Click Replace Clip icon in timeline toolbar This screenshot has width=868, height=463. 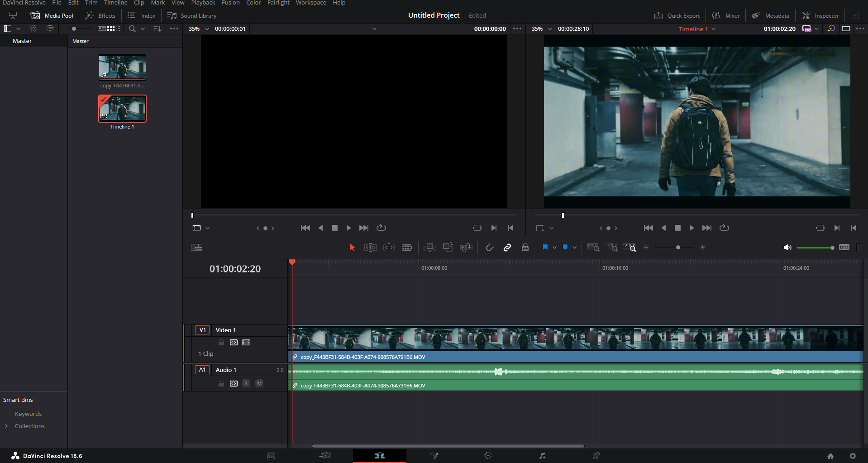coord(466,247)
